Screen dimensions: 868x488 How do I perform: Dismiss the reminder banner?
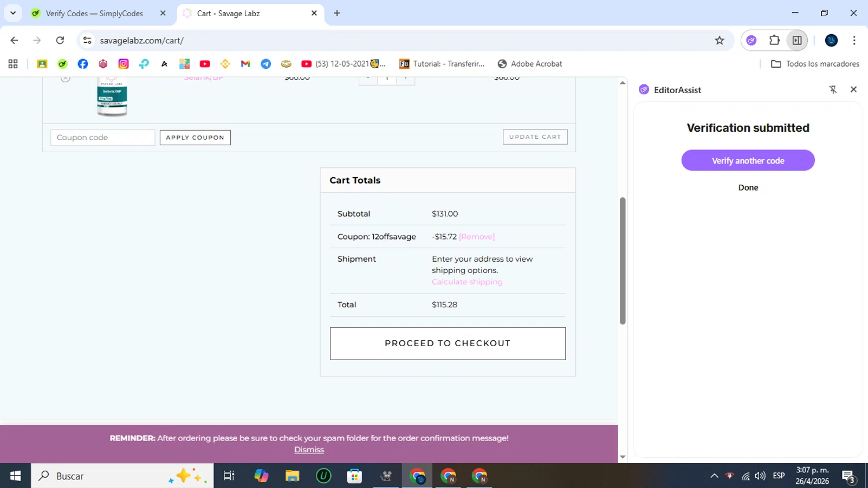[309, 450]
